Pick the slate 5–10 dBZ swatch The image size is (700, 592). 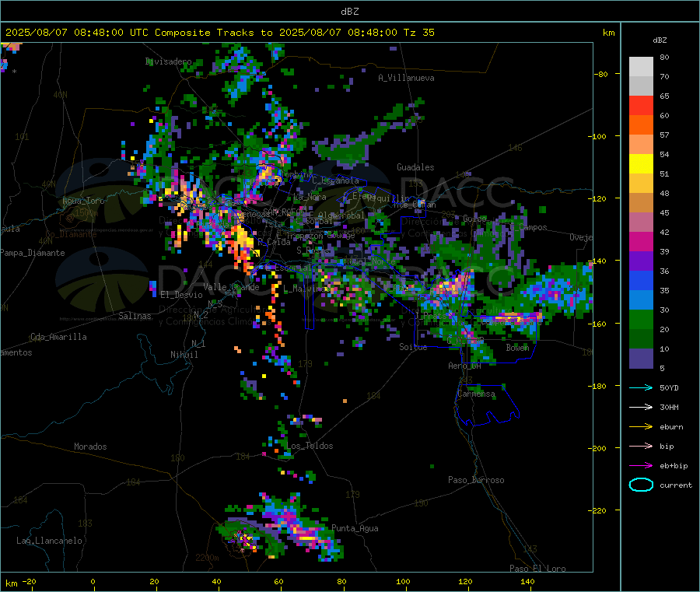(641, 359)
